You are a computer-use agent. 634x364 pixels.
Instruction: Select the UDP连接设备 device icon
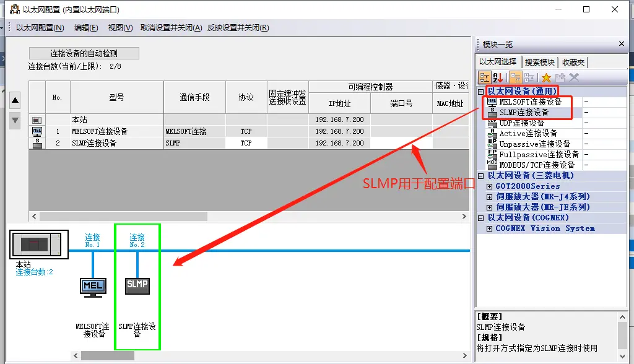point(492,123)
